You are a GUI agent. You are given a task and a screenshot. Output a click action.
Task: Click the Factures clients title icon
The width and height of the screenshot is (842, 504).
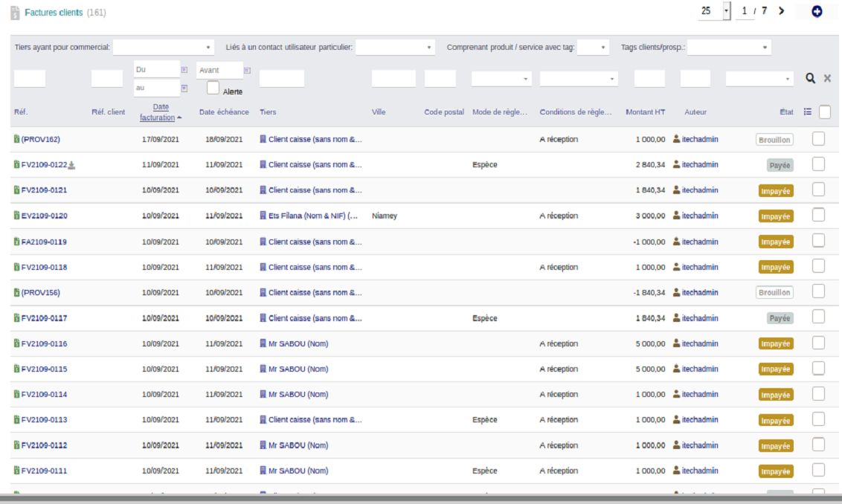tap(15, 13)
